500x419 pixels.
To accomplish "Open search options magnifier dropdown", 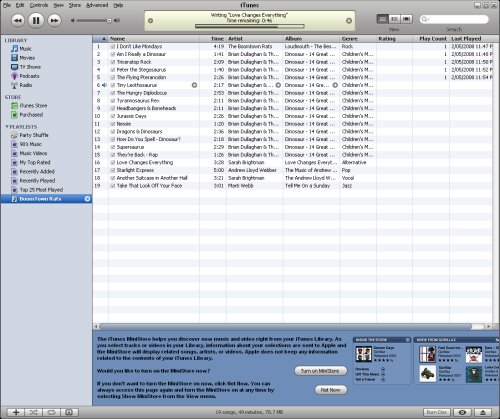I will click(425, 19).
